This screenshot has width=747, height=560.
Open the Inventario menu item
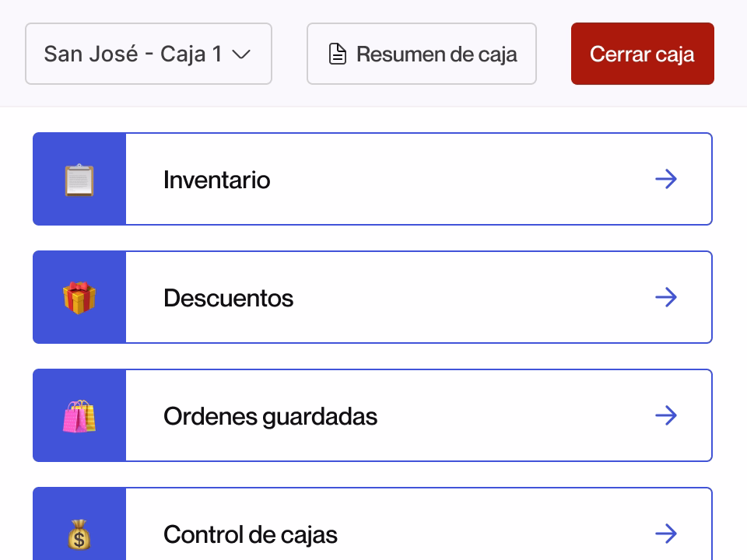click(x=373, y=179)
